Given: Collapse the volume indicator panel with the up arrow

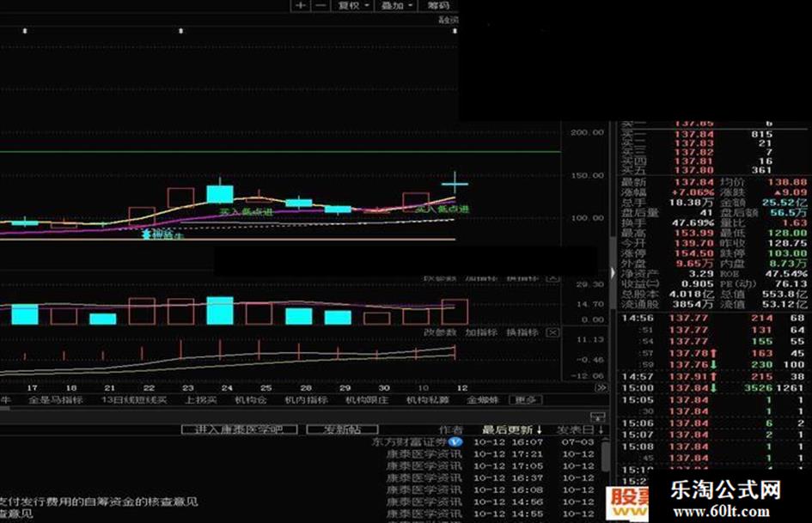Looking at the screenshot, I should pos(553,278).
